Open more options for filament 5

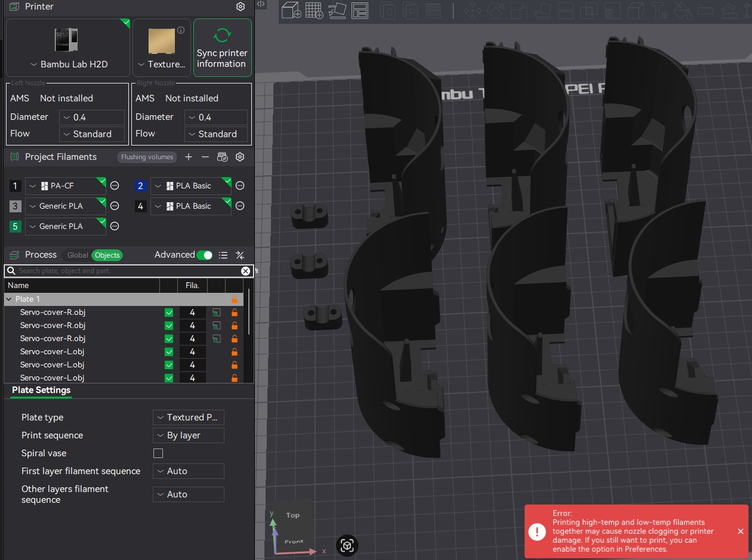[115, 227]
